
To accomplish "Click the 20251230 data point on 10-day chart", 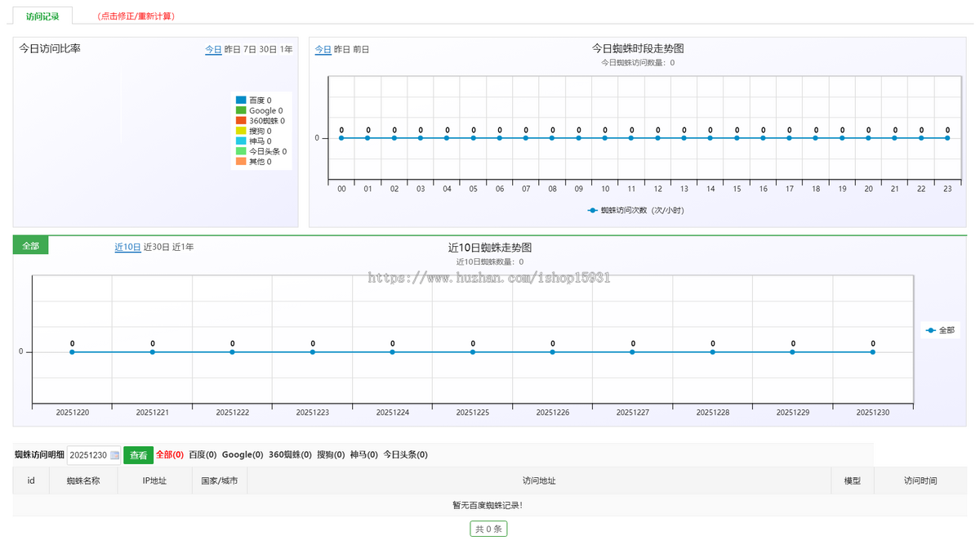I will click(x=873, y=352).
